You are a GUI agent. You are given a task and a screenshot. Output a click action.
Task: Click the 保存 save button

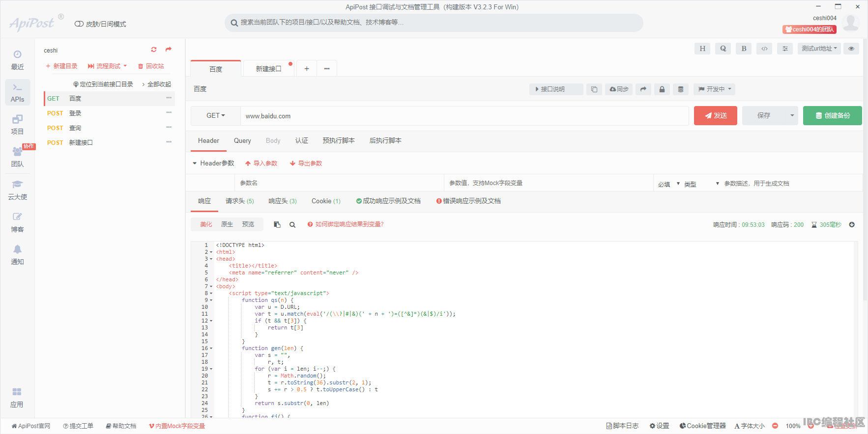coord(764,116)
